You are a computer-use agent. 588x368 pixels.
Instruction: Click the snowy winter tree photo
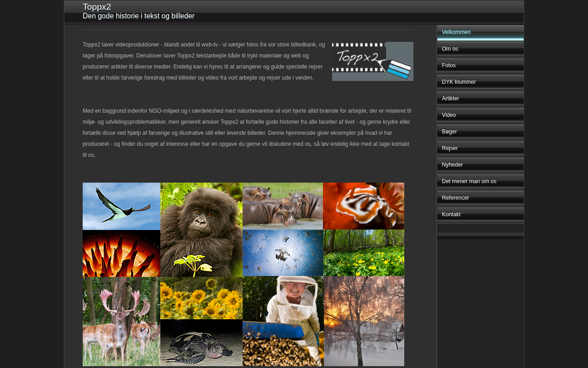(x=364, y=321)
